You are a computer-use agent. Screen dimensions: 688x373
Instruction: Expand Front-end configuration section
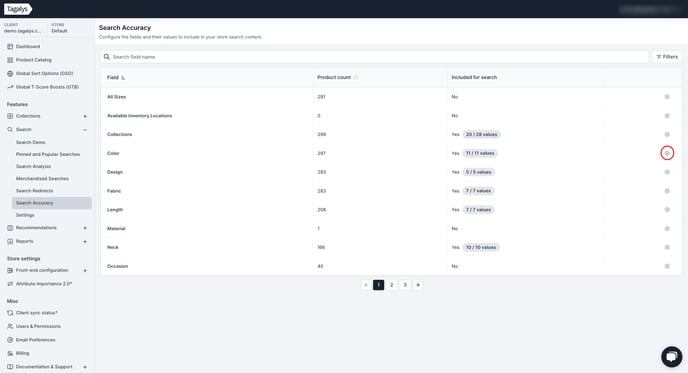click(x=85, y=271)
